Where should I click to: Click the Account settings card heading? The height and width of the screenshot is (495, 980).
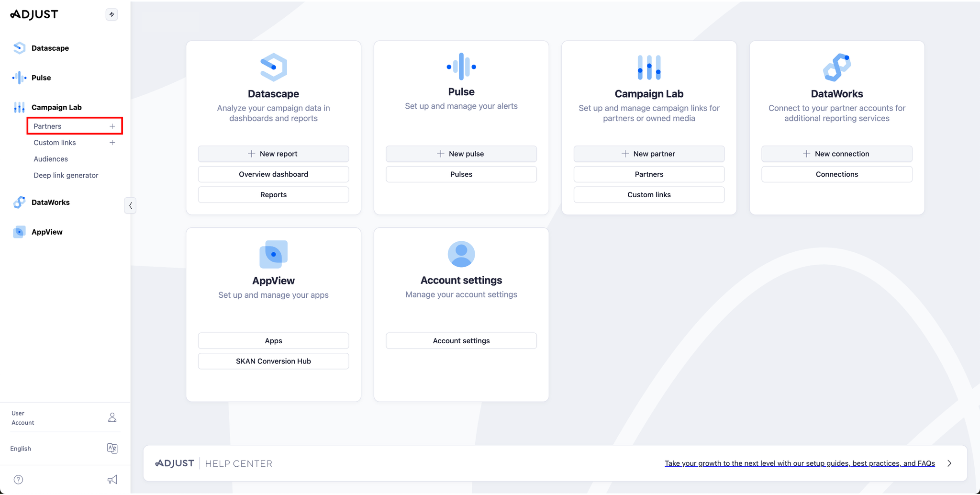pyautogui.click(x=461, y=281)
